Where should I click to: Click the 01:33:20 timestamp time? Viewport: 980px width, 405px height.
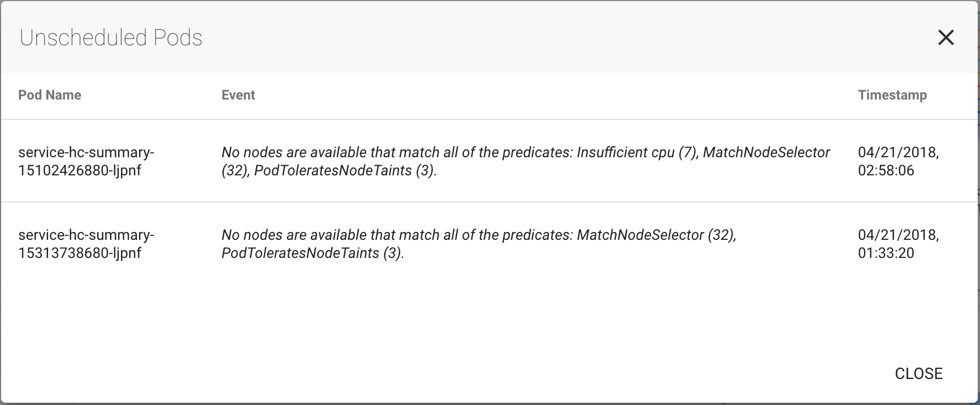click(886, 253)
